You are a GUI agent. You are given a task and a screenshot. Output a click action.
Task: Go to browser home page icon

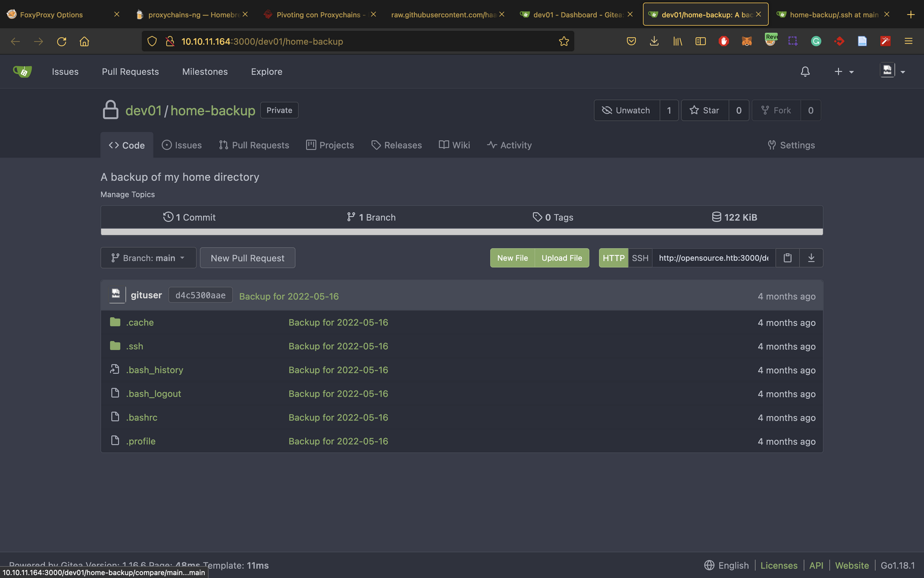point(84,41)
